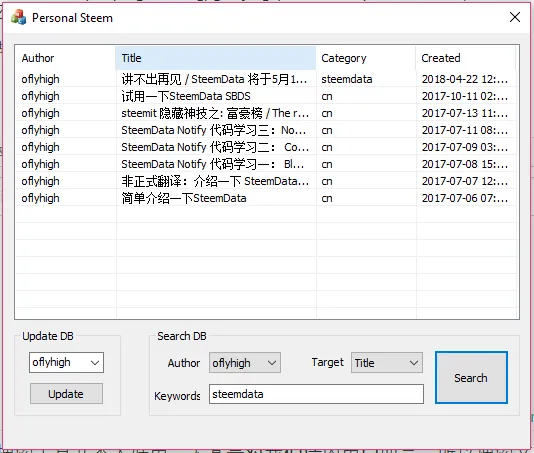
Task: Open the Search DB Author dropdown
Action: (245, 363)
